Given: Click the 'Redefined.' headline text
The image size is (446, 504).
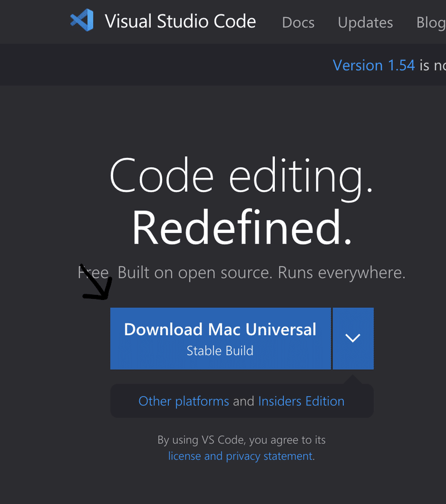Looking at the screenshot, I should (242, 227).
